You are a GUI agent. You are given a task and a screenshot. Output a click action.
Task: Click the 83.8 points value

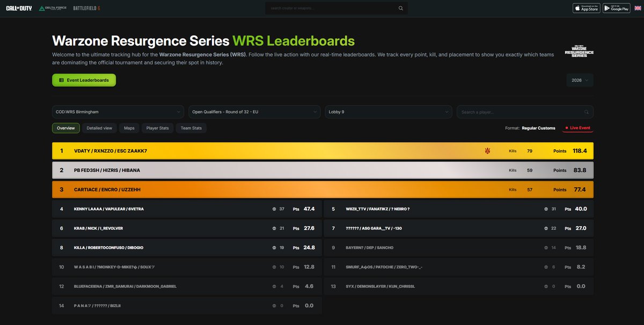click(x=580, y=170)
